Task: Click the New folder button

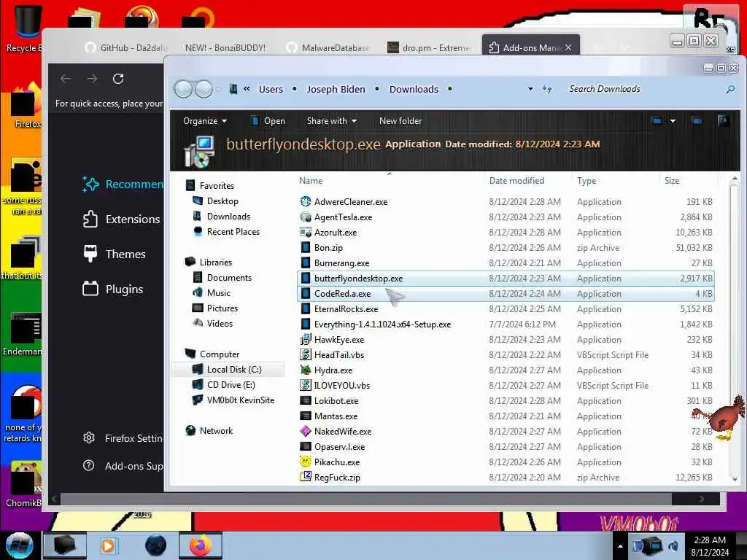Action: pyautogui.click(x=400, y=121)
